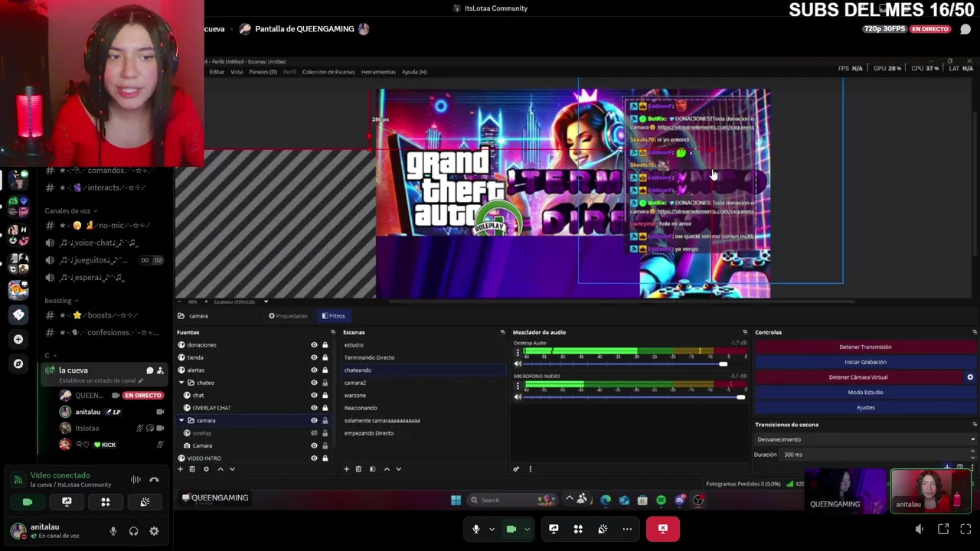
Task: Open Discord user settings gear
Action: (x=154, y=531)
